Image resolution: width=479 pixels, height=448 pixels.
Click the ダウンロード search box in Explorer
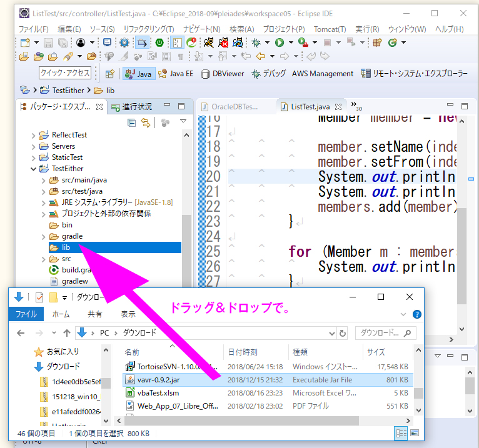pyautogui.click(x=386, y=333)
